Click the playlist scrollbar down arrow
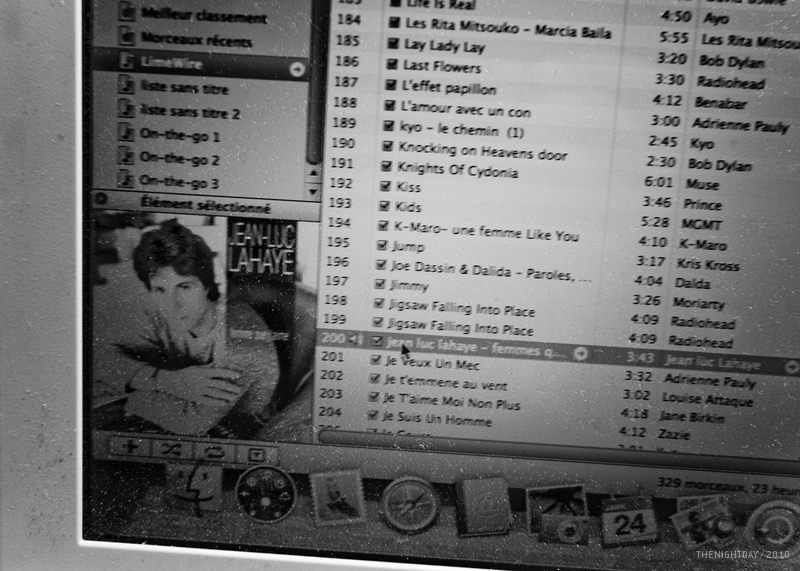800x571 pixels. 313,191
